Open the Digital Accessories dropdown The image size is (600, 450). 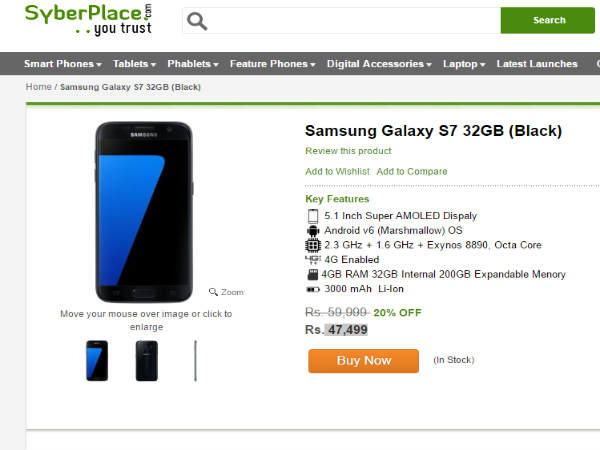point(379,64)
